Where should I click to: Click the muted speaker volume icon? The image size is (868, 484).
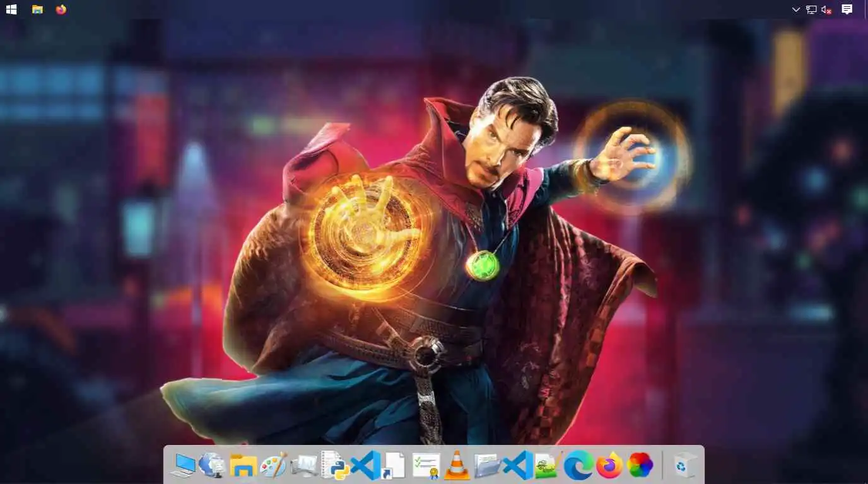(826, 9)
